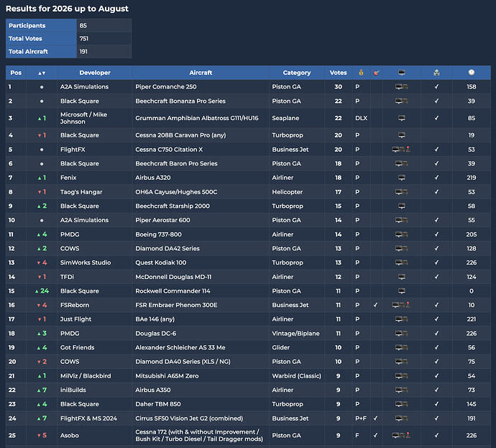This screenshot has height=448, width=496.
Task: Click OH6A Cayuse/Hughes 500C aircraft name
Action: (x=176, y=192)
